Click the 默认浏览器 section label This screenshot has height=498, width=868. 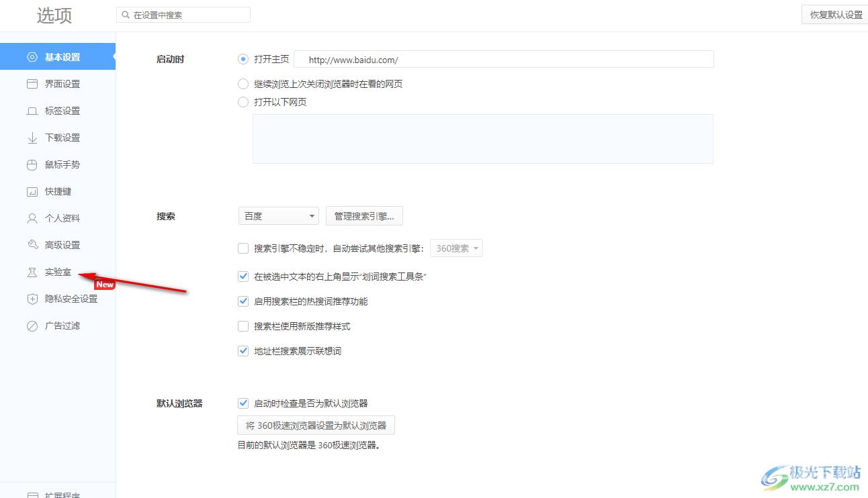coord(179,403)
